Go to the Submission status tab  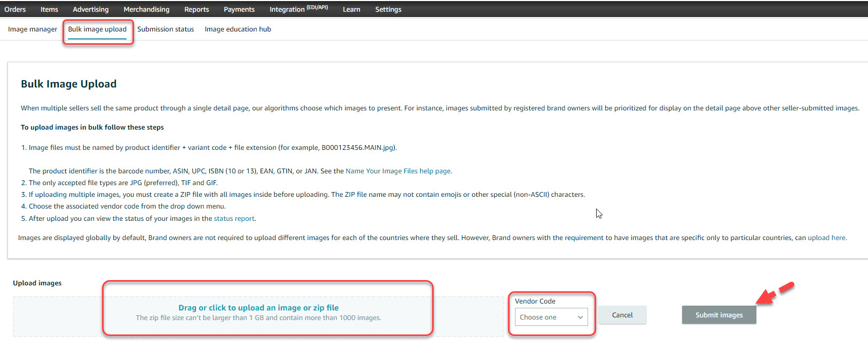click(166, 29)
